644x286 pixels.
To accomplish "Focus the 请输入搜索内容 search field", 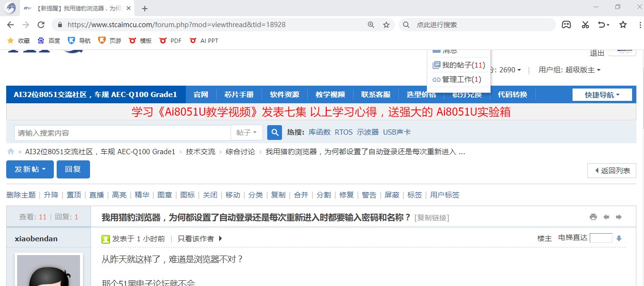I will [123, 133].
